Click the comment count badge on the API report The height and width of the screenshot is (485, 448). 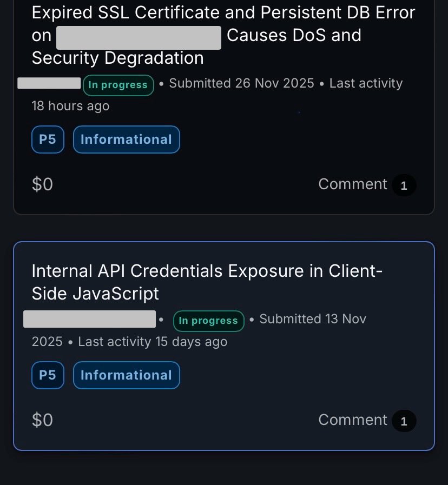coord(404,421)
